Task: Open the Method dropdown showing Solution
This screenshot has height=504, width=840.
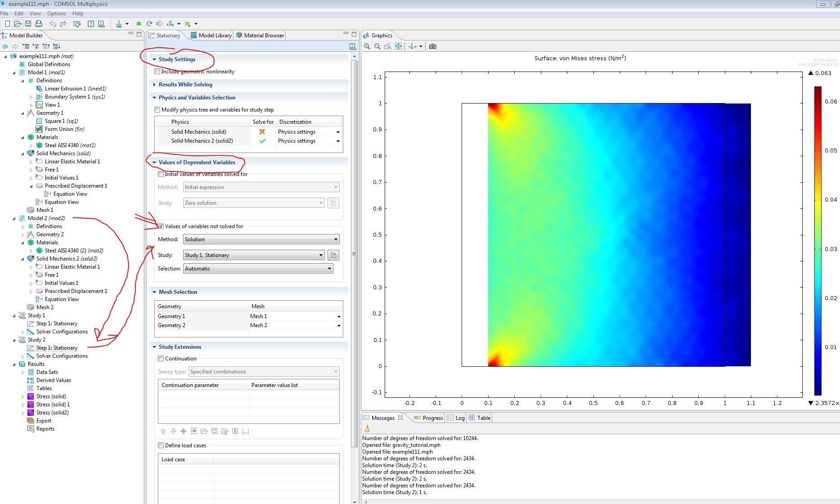Action: tap(261, 239)
